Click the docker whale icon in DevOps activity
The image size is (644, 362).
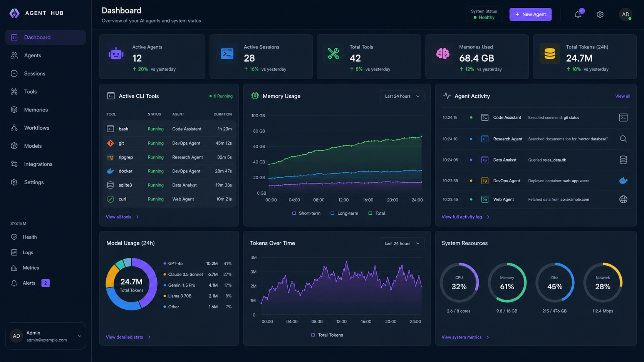tap(623, 180)
